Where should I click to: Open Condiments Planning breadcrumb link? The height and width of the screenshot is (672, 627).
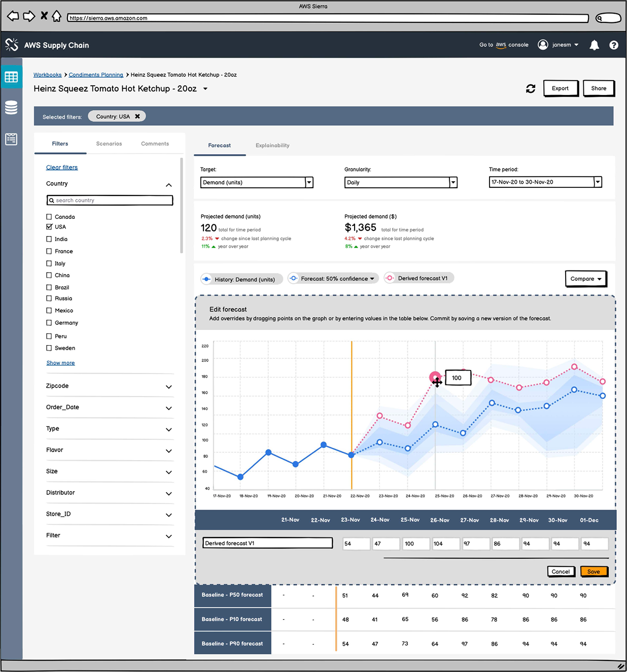tap(96, 75)
